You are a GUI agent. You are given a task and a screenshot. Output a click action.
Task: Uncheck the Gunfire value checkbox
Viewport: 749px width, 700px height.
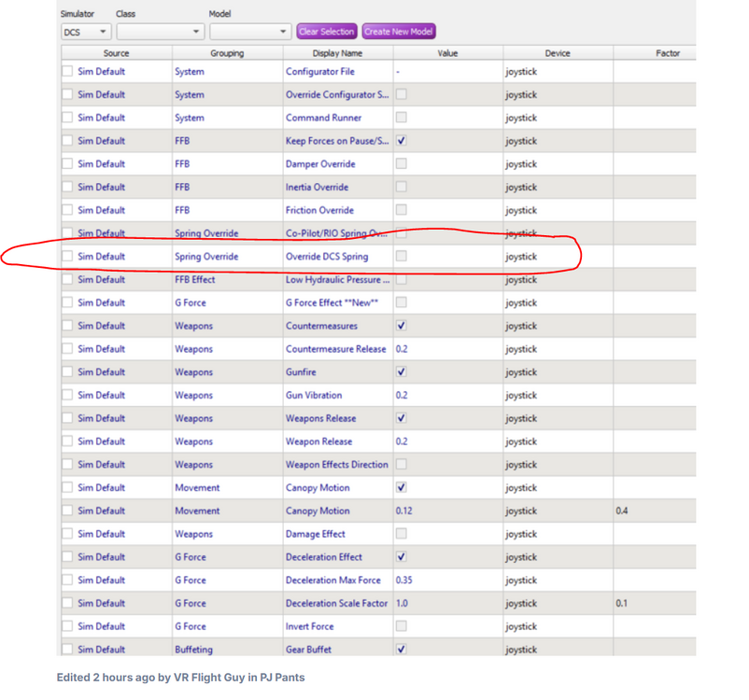(x=402, y=372)
